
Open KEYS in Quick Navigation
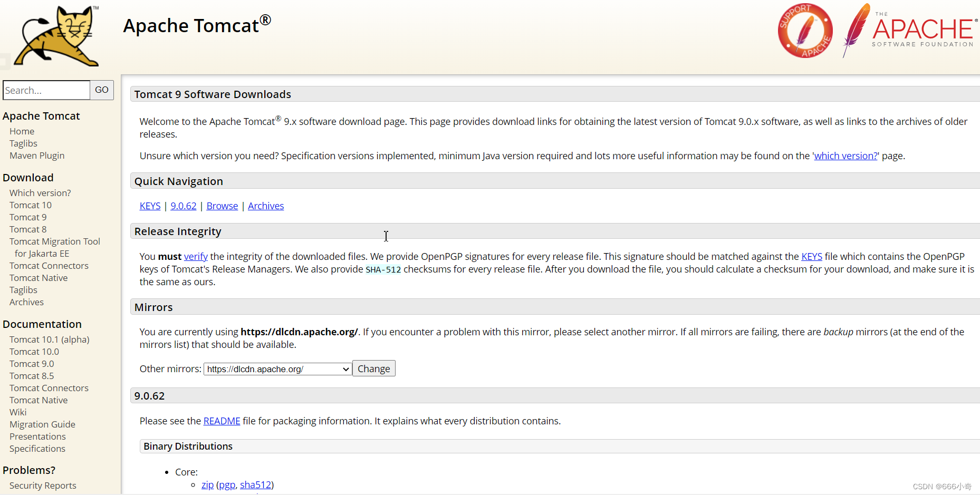[x=150, y=206]
